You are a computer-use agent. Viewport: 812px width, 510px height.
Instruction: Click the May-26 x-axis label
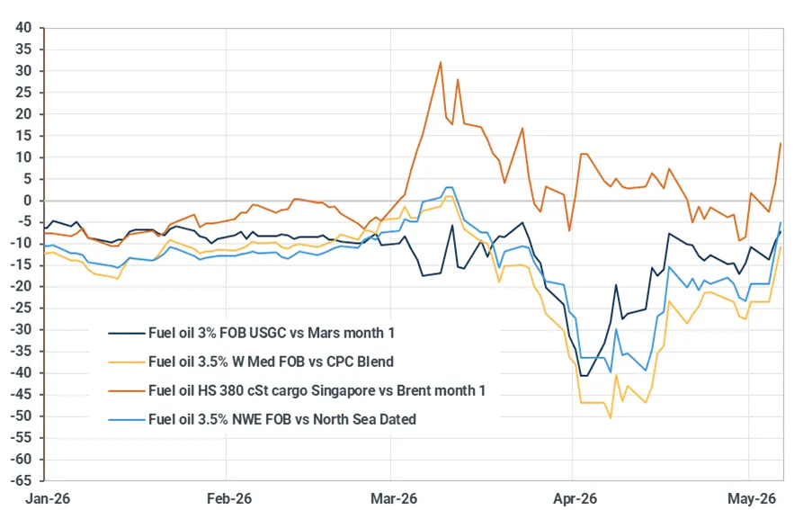(752, 498)
